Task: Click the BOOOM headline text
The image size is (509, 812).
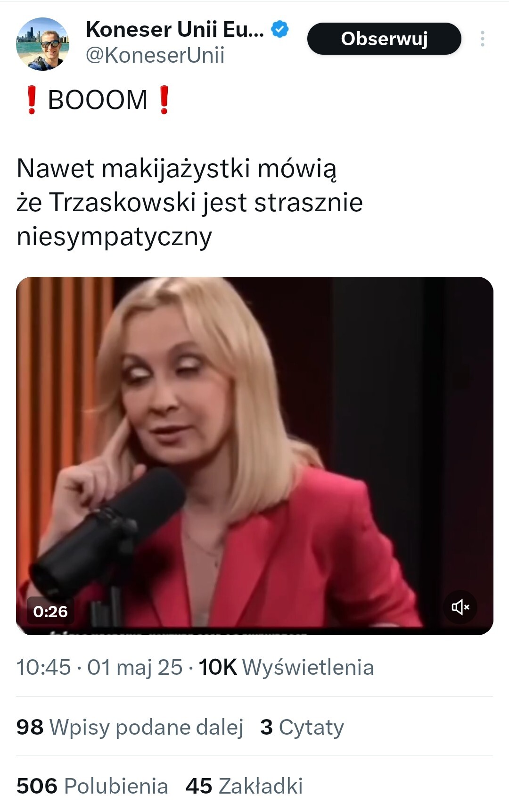Action: click(x=98, y=100)
